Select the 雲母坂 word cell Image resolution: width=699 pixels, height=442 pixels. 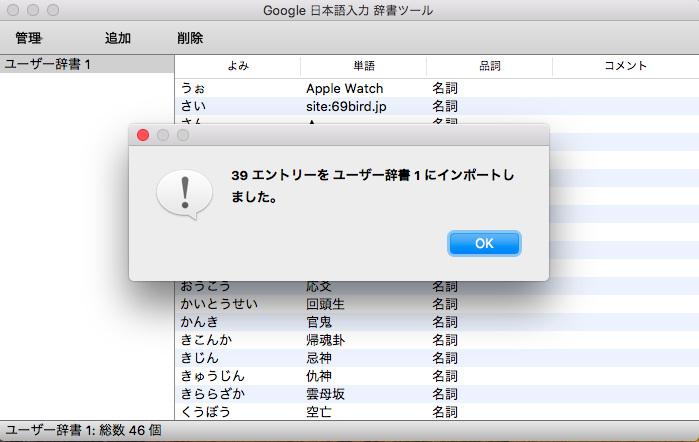(364, 394)
